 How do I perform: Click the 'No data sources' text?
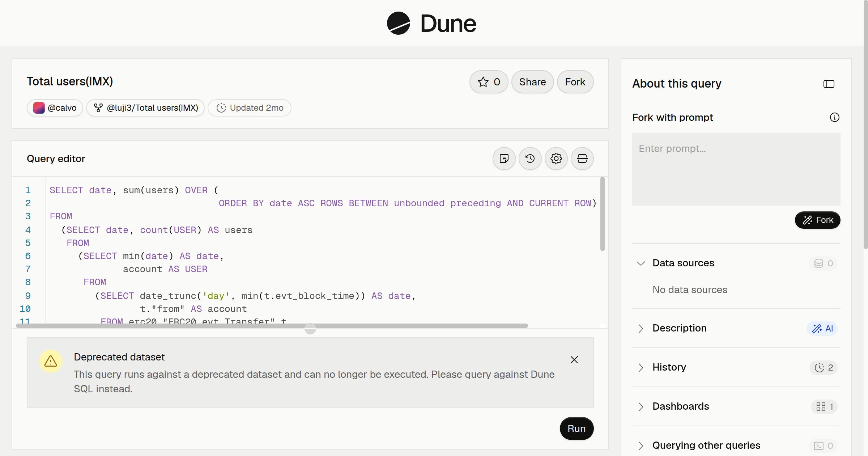point(690,290)
